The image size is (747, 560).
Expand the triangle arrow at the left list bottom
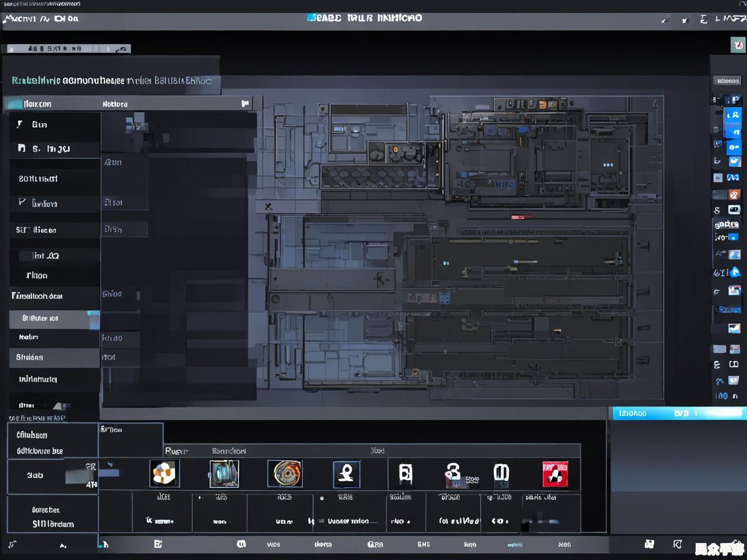59,405
